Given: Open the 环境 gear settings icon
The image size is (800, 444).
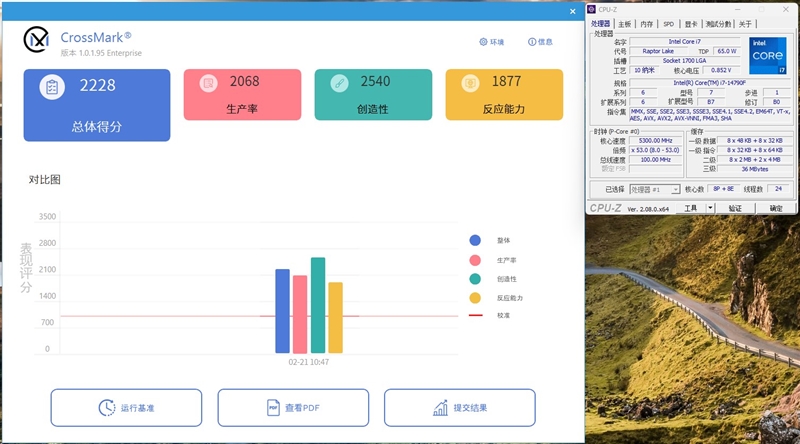Looking at the screenshot, I should (483, 42).
